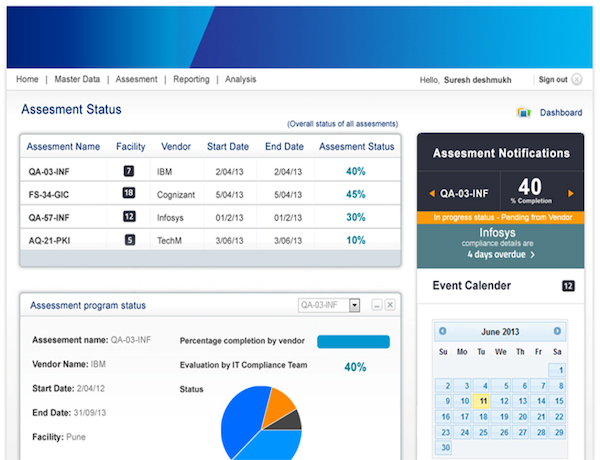Open the Dashboard link

pos(560,113)
